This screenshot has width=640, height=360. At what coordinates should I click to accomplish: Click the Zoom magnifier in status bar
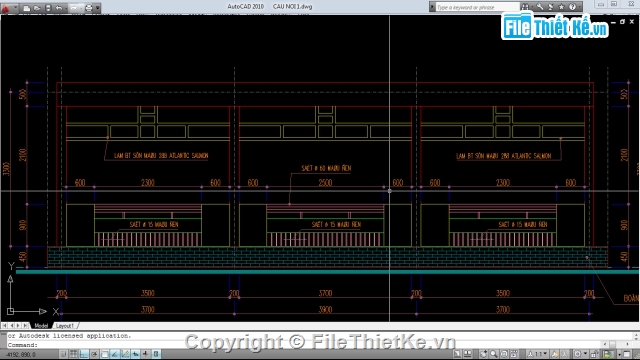coord(494,354)
